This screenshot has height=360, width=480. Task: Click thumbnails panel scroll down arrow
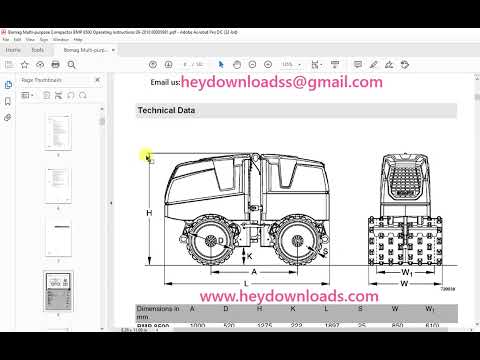point(102,329)
